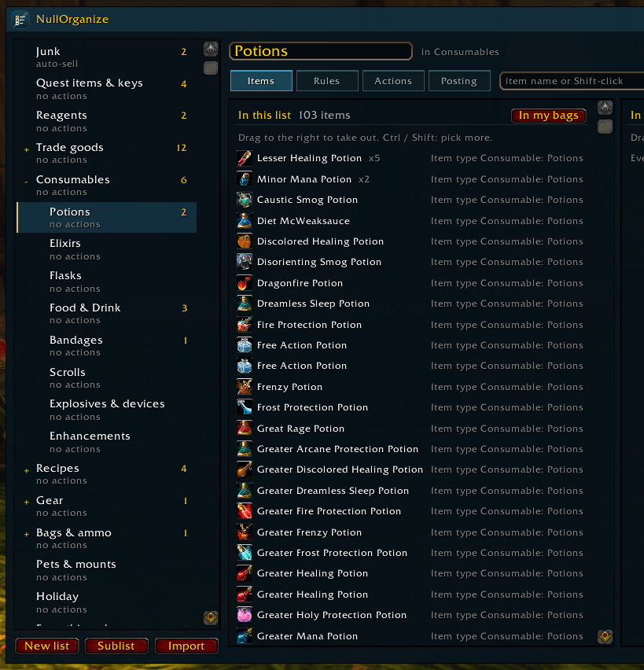Click the item list scrollbar thumb

point(605,127)
